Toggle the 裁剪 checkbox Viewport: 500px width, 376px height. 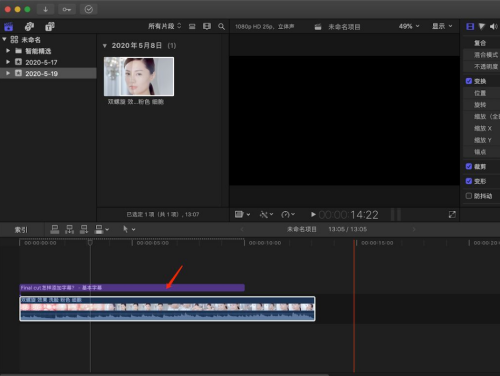coord(469,166)
